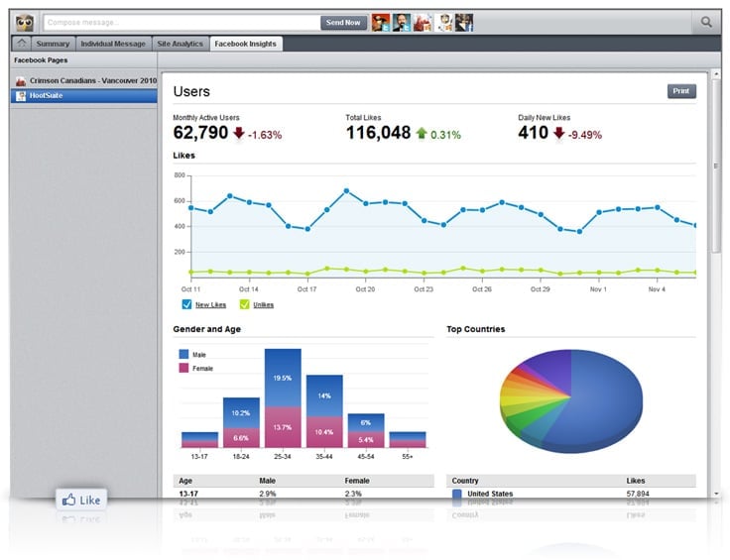
Task: Click the HootSuite owl logo icon
Action: (x=26, y=22)
